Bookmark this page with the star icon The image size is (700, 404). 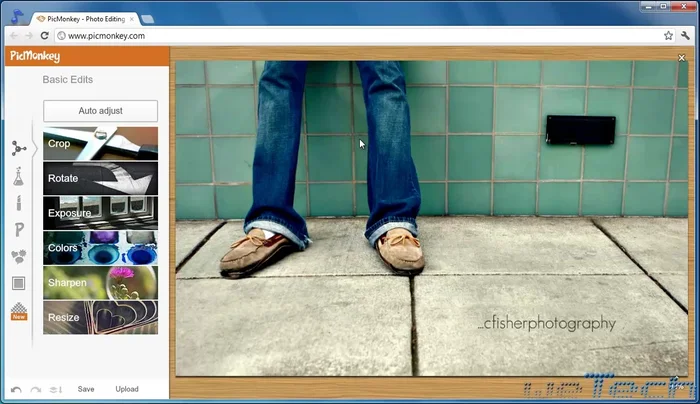click(x=668, y=35)
